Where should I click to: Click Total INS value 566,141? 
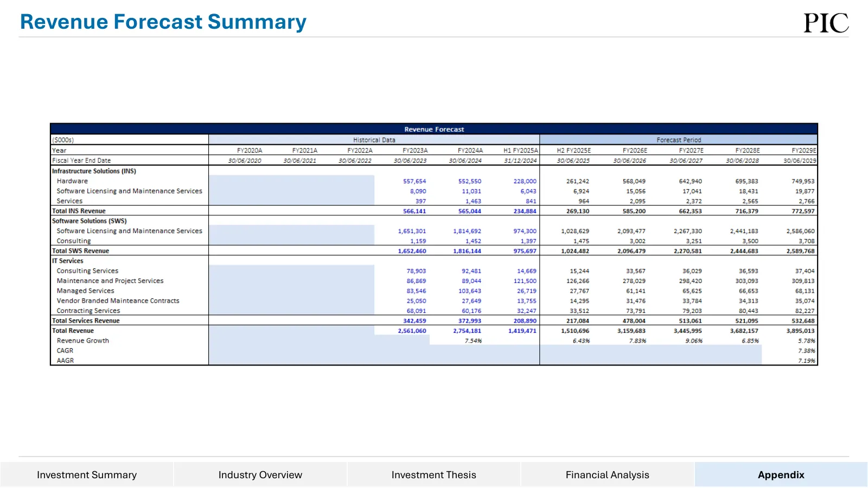tap(414, 211)
